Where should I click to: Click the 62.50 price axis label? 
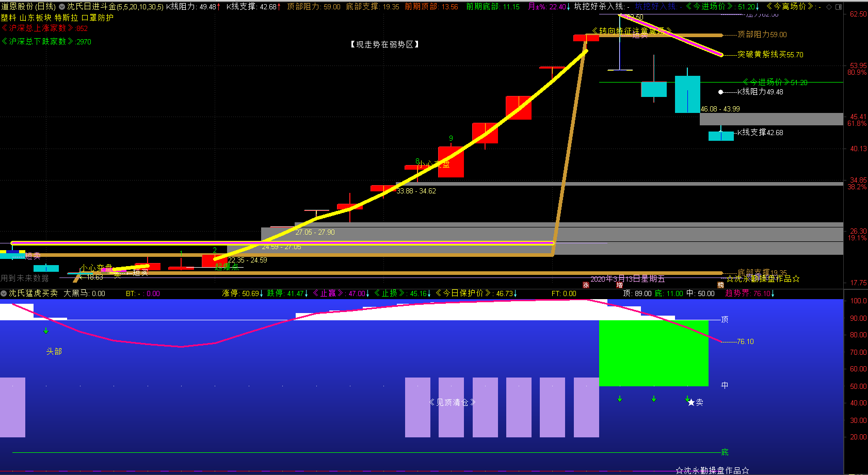pos(858,14)
